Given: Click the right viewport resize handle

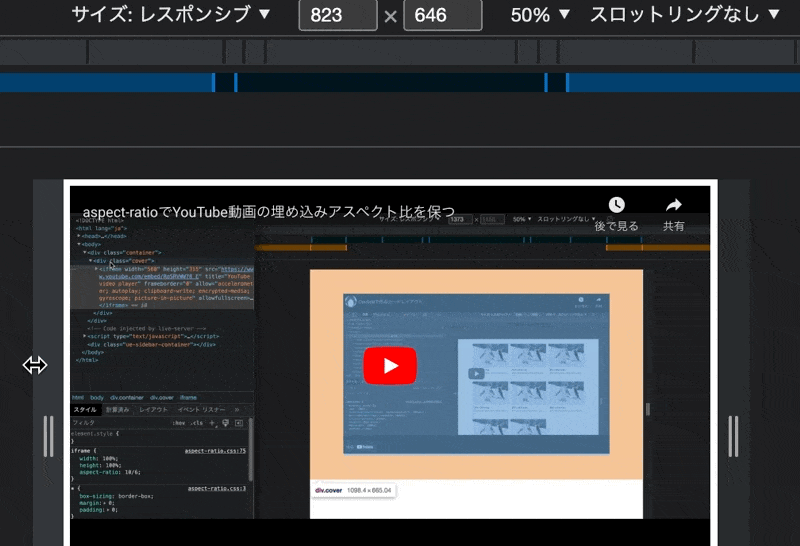Looking at the screenshot, I should point(733,436).
